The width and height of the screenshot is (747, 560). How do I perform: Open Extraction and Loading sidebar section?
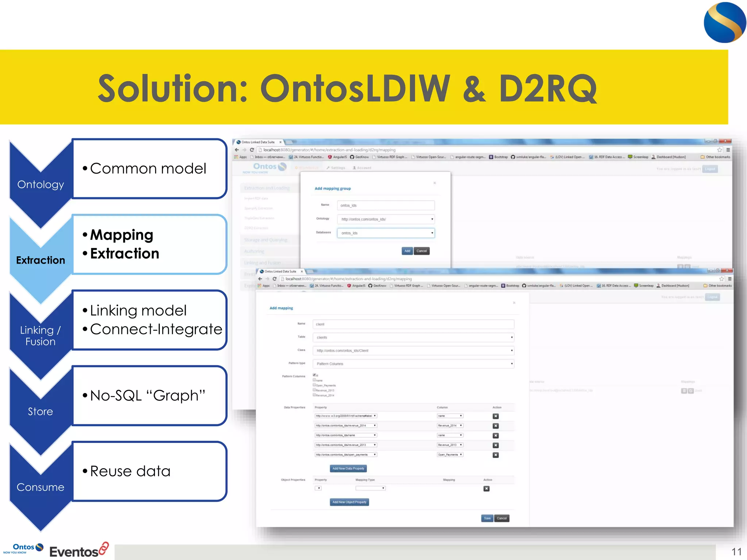(269, 188)
